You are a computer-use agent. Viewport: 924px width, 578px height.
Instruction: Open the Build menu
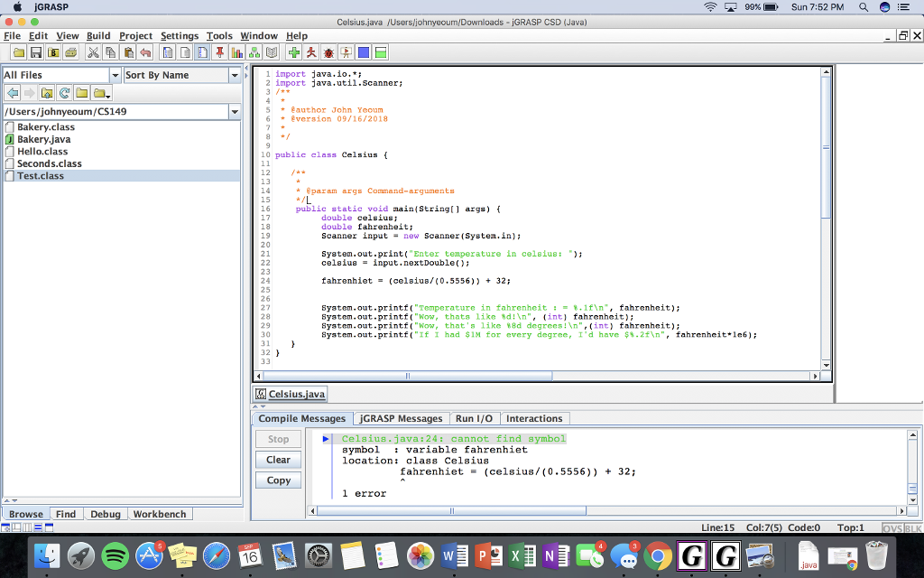point(97,35)
